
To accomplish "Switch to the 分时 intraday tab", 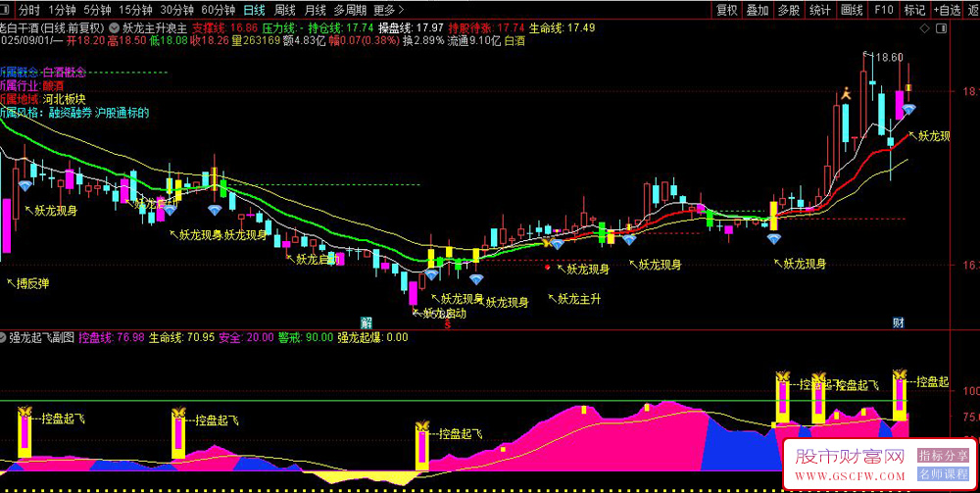I will point(29,10).
